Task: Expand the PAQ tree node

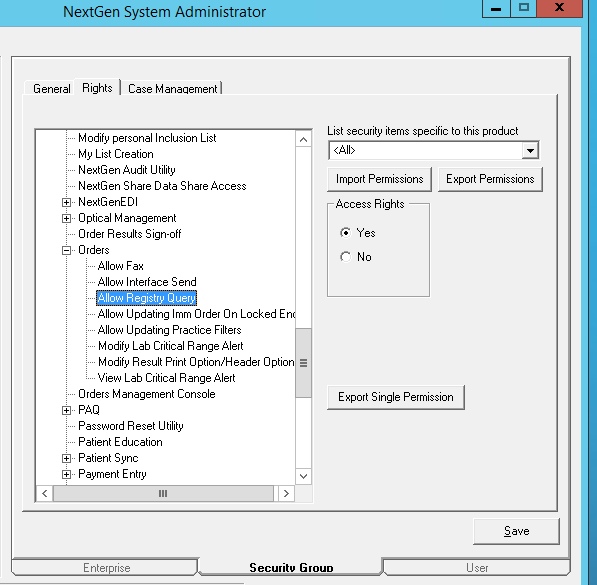Action: point(66,410)
